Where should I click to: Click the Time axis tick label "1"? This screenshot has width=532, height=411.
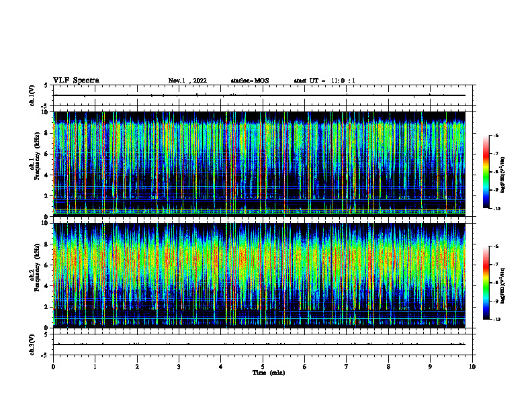point(95,367)
